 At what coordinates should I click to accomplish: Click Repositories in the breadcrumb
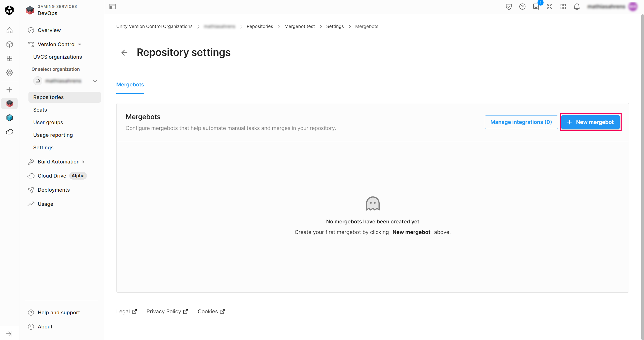[260, 26]
